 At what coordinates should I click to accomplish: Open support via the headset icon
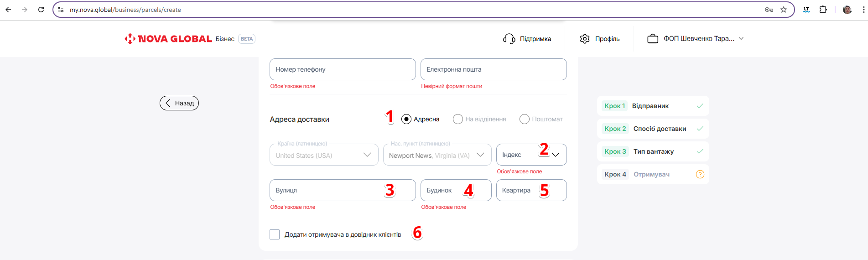(x=509, y=39)
